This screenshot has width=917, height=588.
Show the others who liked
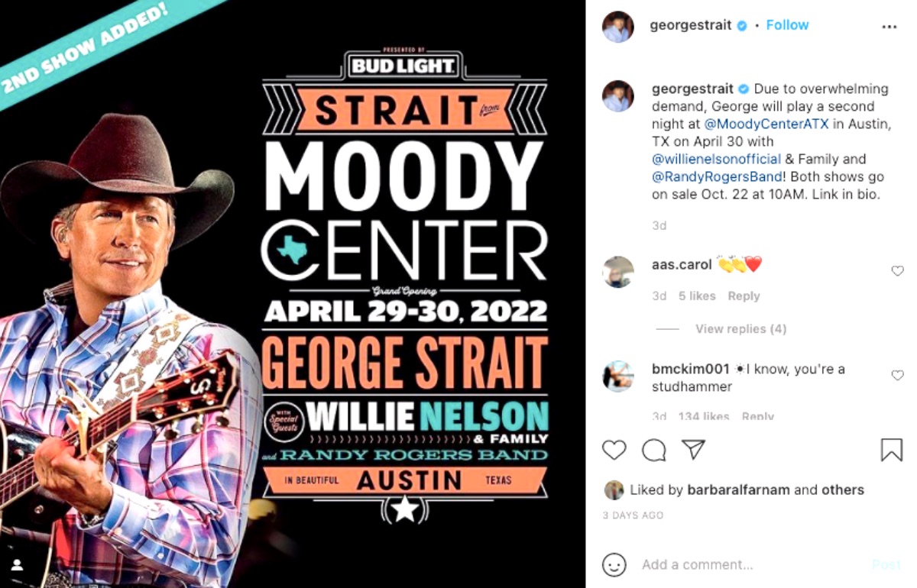843,490
